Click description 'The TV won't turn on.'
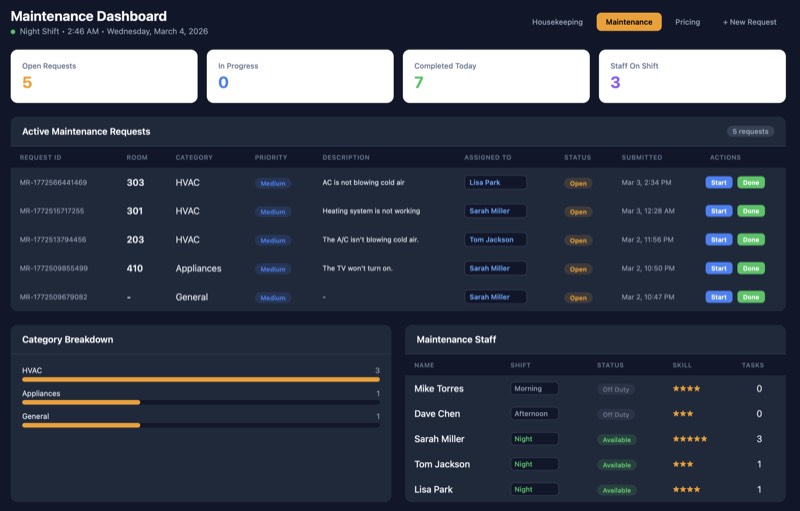This screenshot has width=800, height=511. (357, 268)
